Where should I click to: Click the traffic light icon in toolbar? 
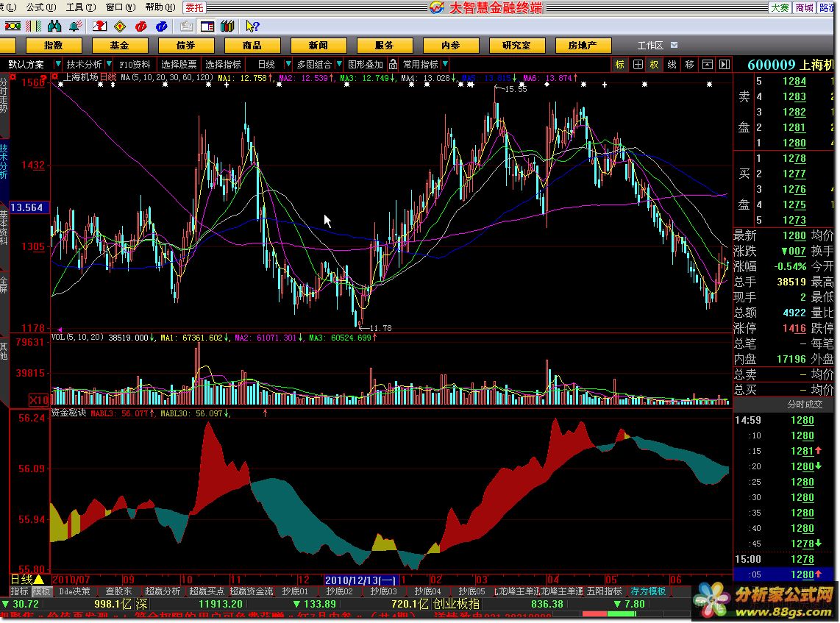pos(13,26)
